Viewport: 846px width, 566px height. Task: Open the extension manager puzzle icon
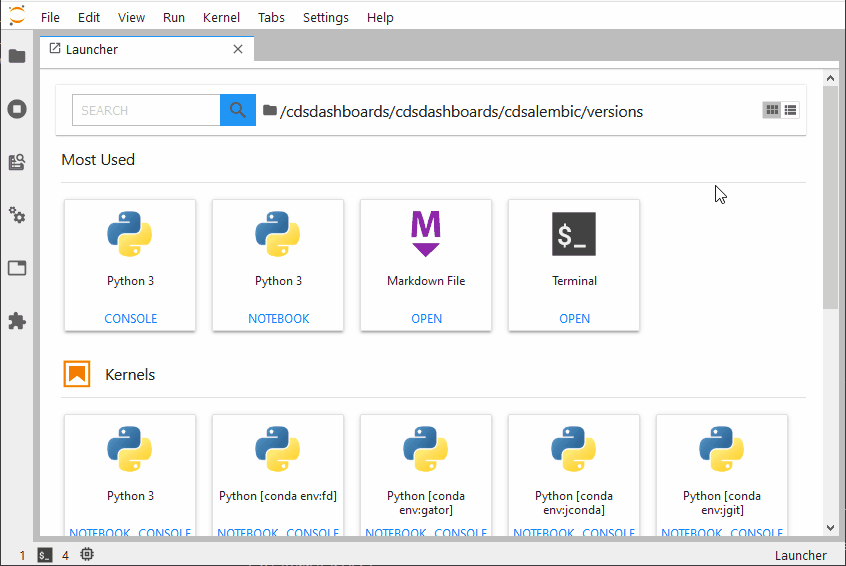tap(17, 321)
